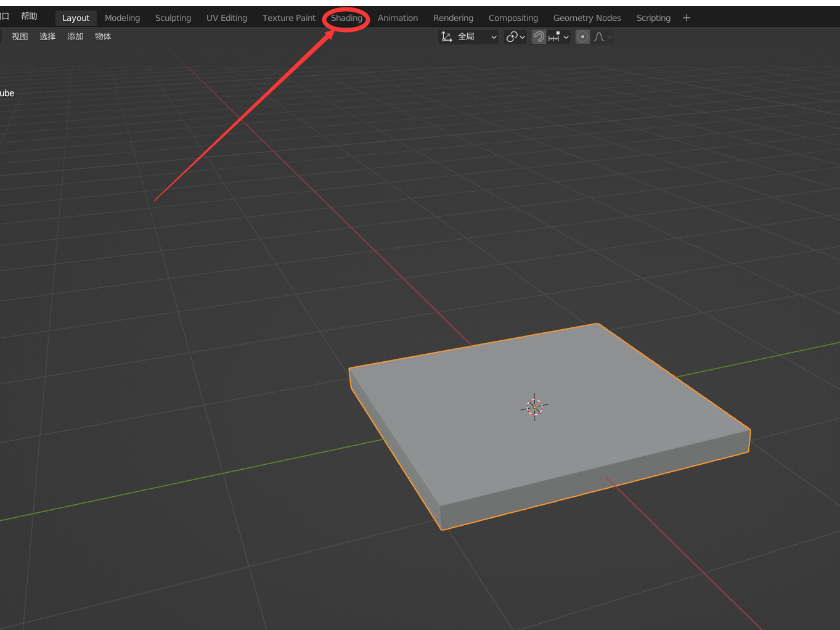840x630 pixels.
Task: Switch to the Shading workspace tab
Action: 346,18
